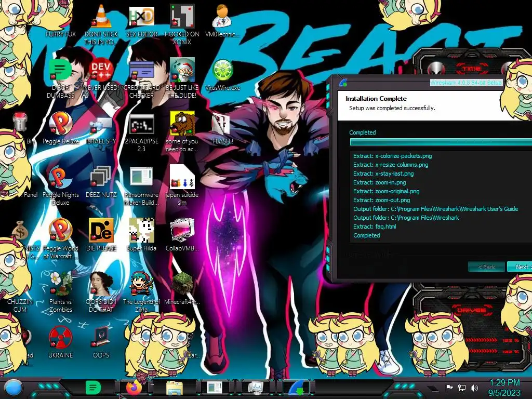The height and width of the screenshot is (399, 532).
Task: Open the FLASH ! desktop icon
Action: 222,124
